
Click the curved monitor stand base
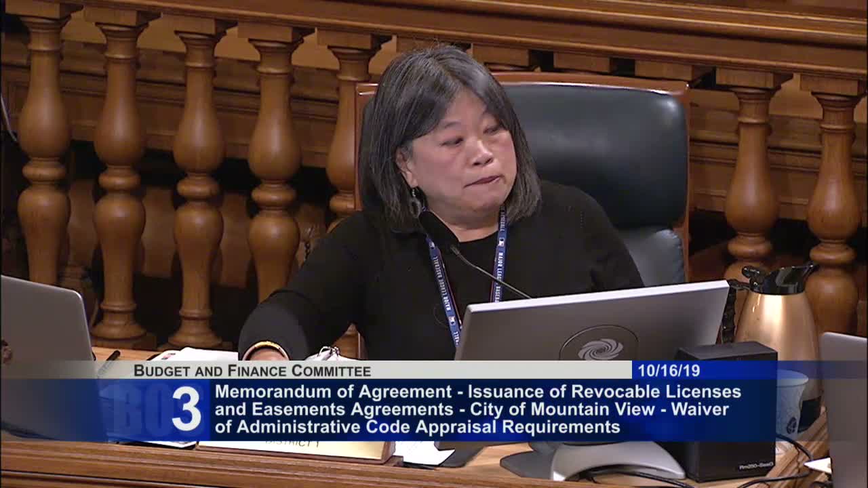pos(592,460)
